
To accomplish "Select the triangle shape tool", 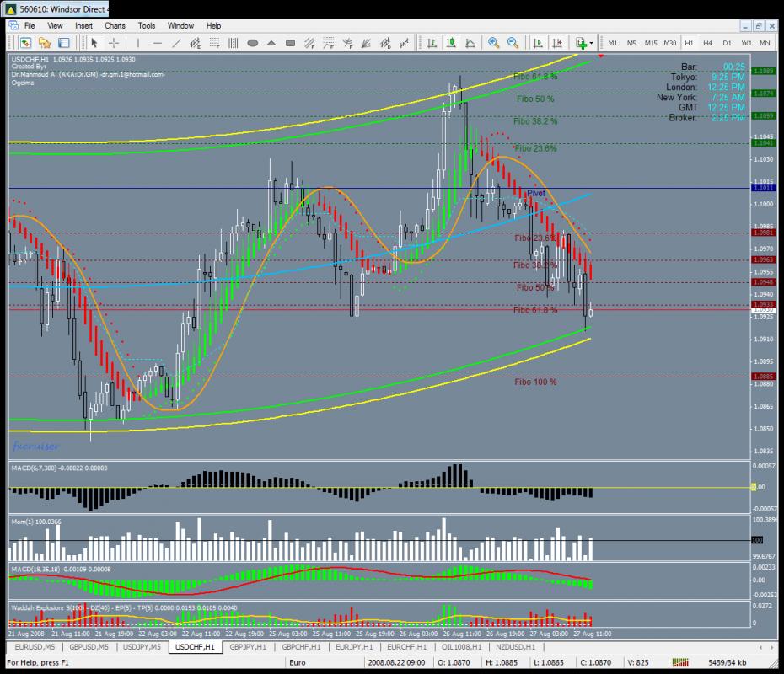I will point(271,43).
